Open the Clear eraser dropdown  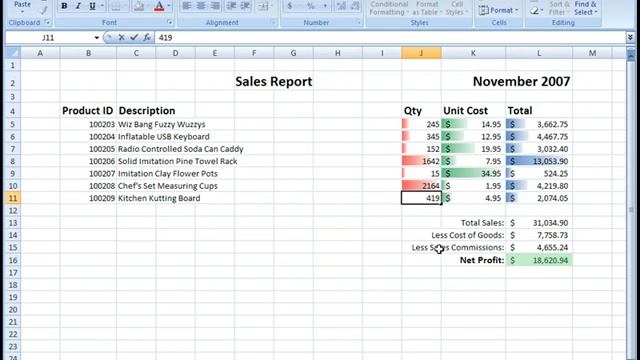point(536,11)
